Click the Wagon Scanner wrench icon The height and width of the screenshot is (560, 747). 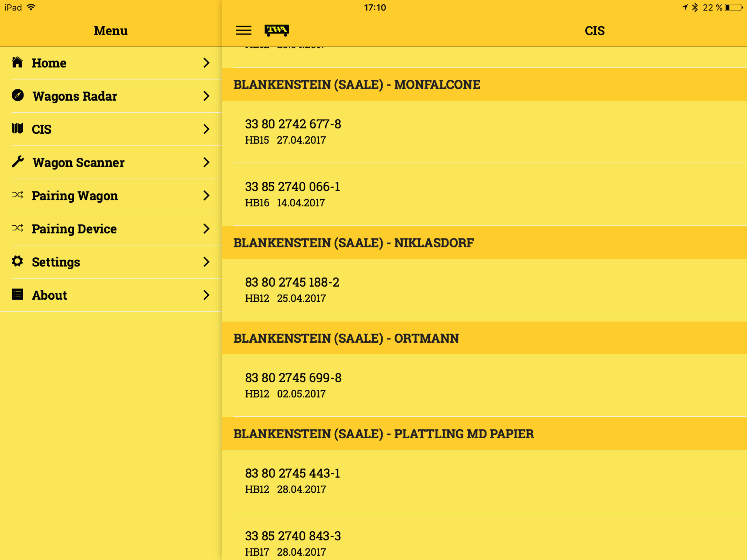(x=17, y=161)
